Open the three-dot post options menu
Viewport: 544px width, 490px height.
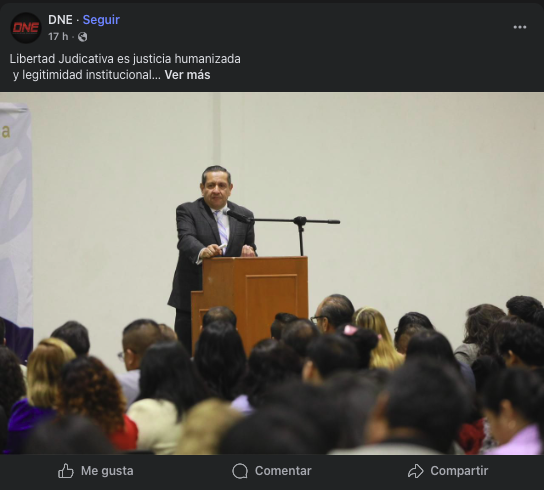520,27
